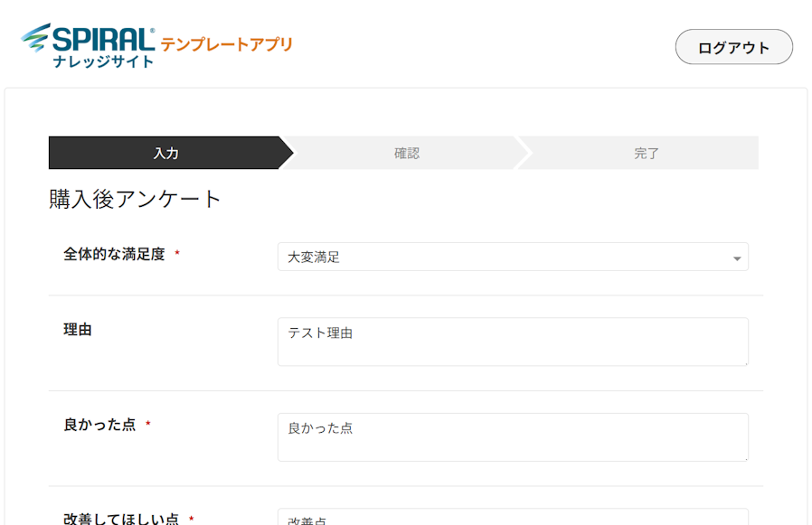Click the 全体的な満足度 field label
This screenshot has height=525, width=812.
(x=114, y=255)
